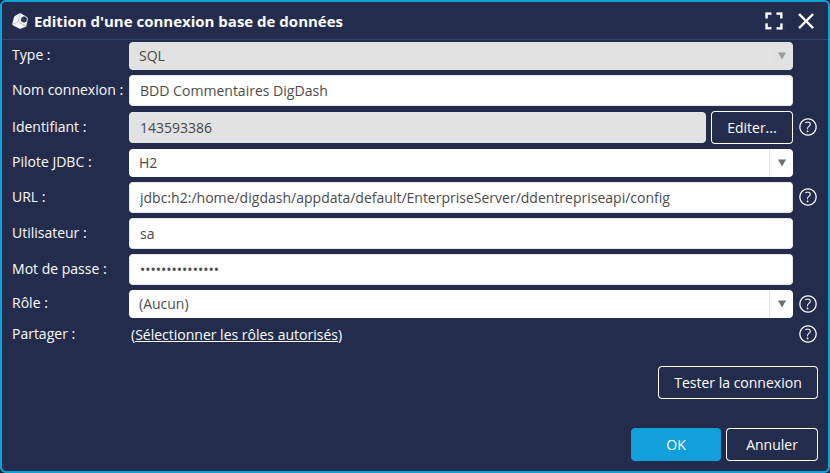
Task: Focus the Nom connexion text field
Action: coord(460,91)
